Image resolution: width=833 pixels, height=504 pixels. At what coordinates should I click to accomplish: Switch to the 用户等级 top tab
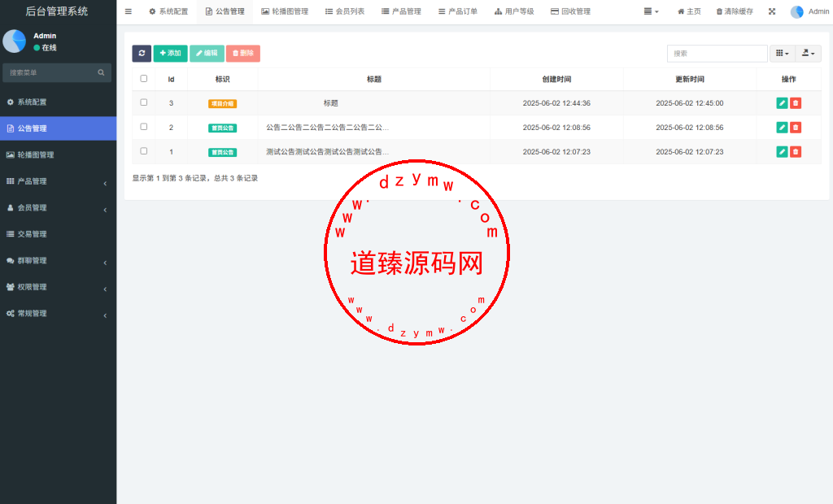pyautogui.click(x=514, y=11)
